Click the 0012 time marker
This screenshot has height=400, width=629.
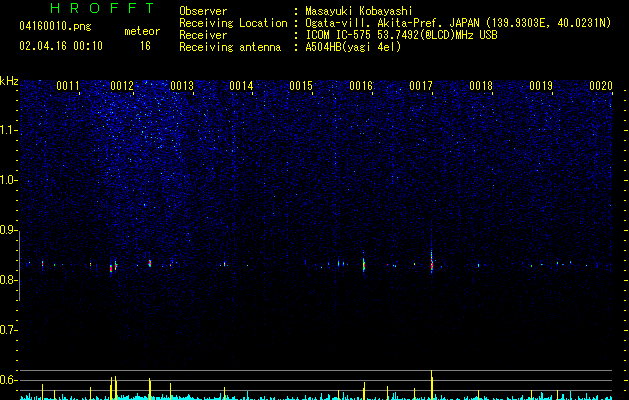(x=122, y=86)
